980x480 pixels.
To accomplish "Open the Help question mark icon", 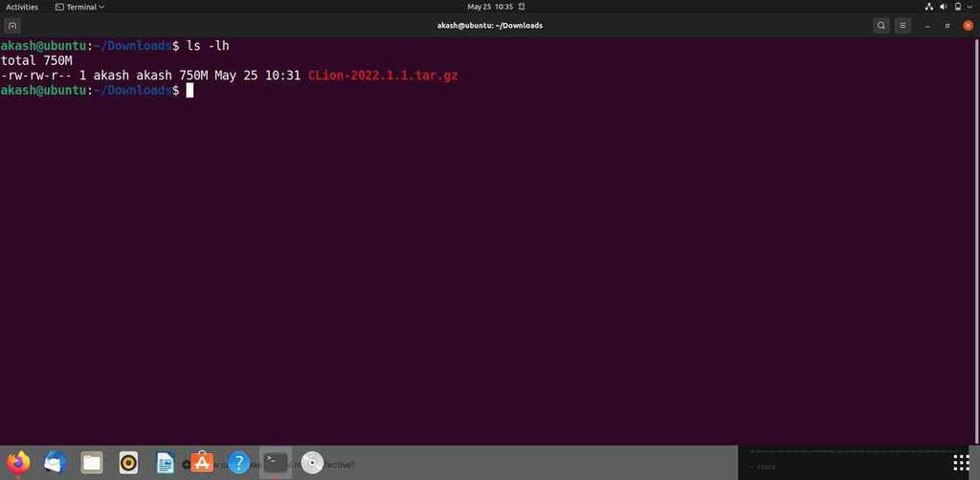I will (238, 463).
